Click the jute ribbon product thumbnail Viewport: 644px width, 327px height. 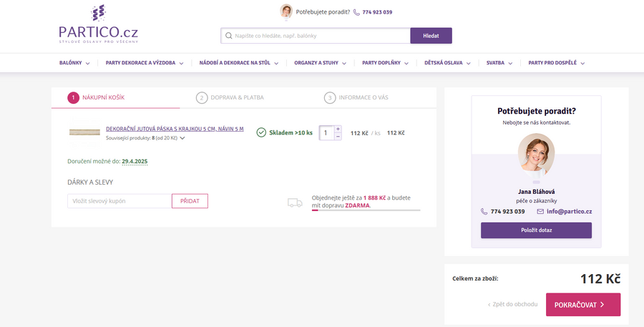coord(84,132)
